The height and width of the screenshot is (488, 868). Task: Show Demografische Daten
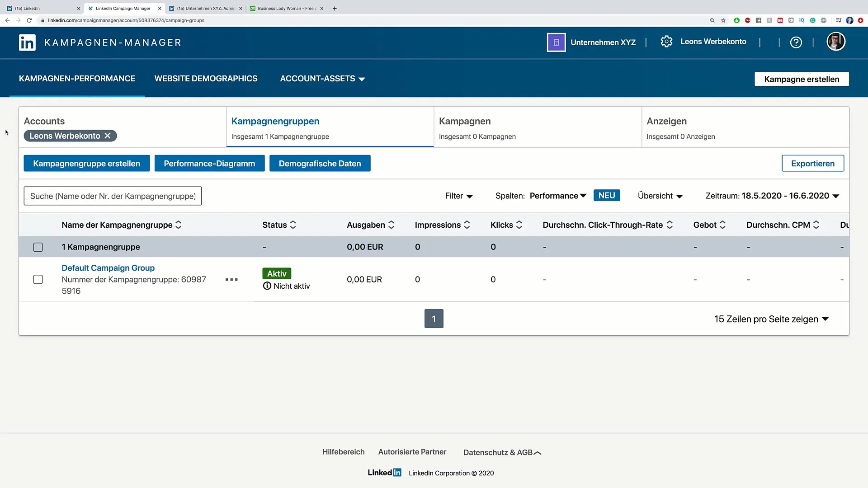[320, 164]
